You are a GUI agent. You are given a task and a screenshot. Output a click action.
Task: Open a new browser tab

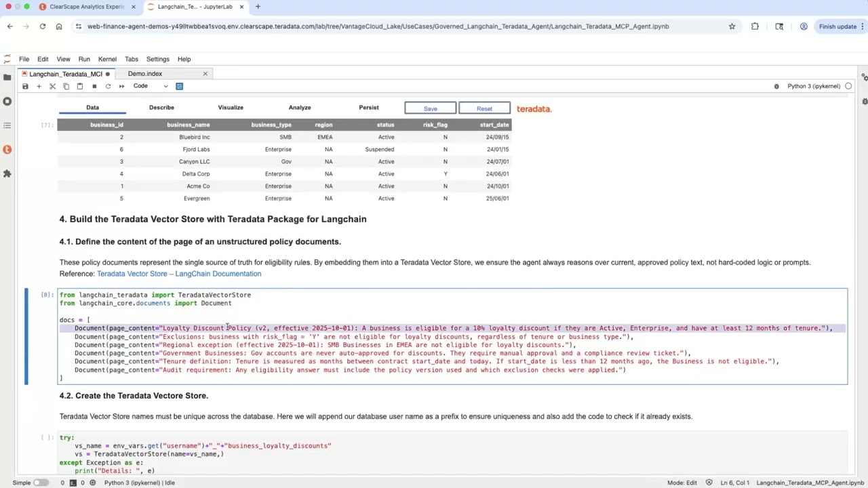[x=258, y=7]
